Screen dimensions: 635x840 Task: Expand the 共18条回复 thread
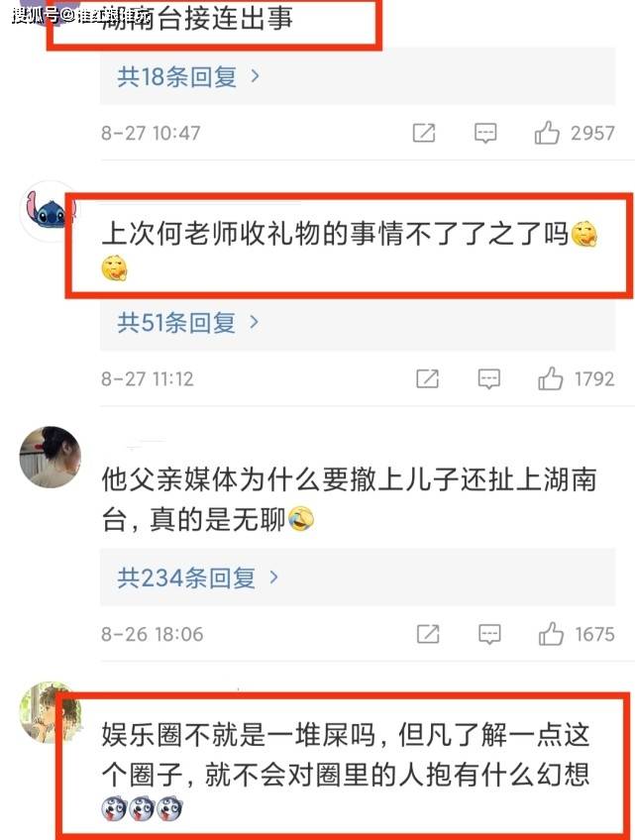[188, 76]
